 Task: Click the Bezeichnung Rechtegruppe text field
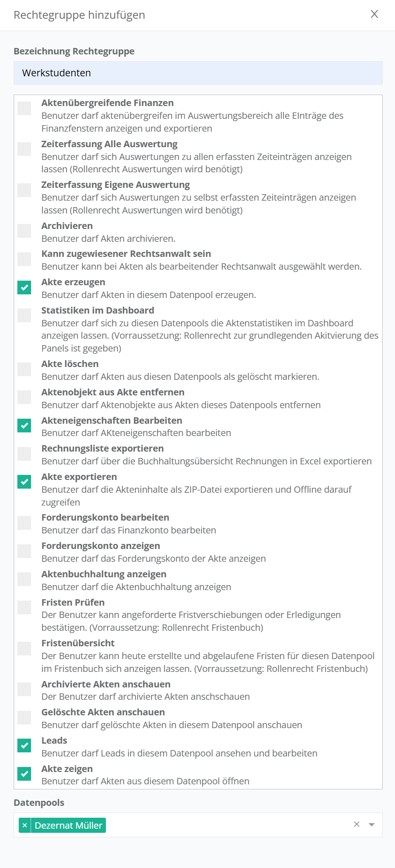[x=198, y=73]
